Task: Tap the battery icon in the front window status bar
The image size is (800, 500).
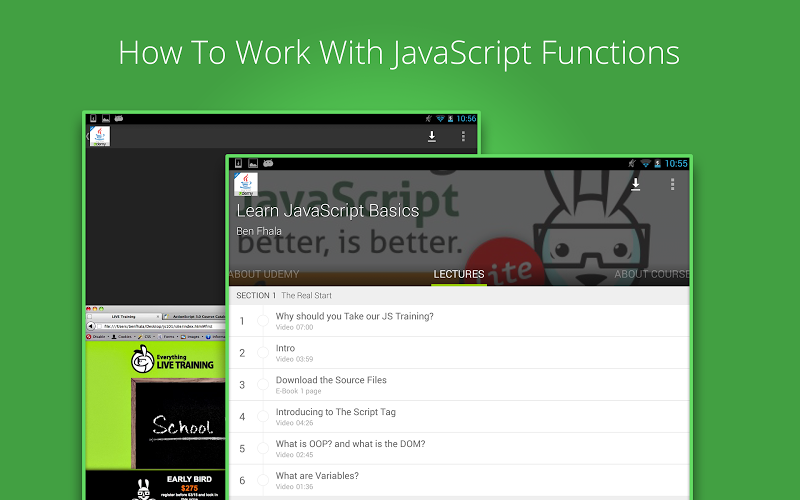Action: (x=657, y=163)
